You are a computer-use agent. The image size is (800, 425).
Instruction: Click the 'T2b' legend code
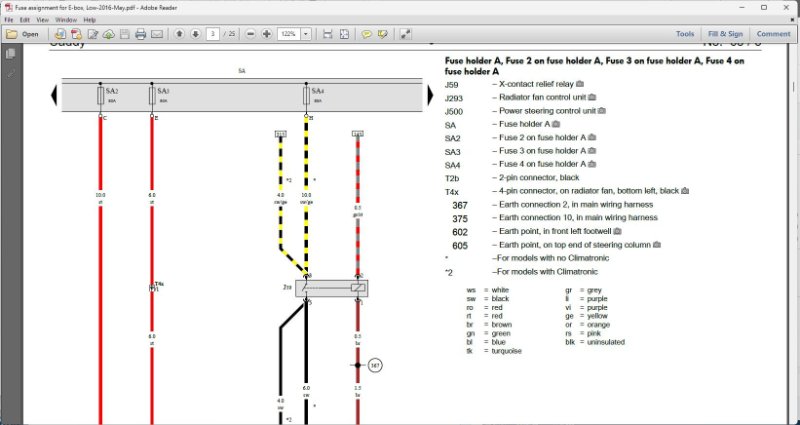click(452, 178)
